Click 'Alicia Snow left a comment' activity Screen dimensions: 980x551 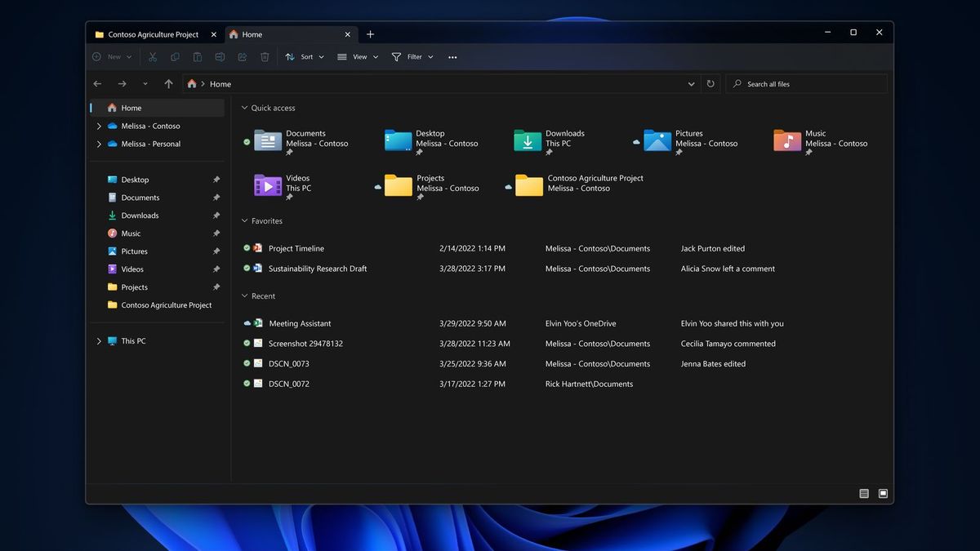coord(728,269)
